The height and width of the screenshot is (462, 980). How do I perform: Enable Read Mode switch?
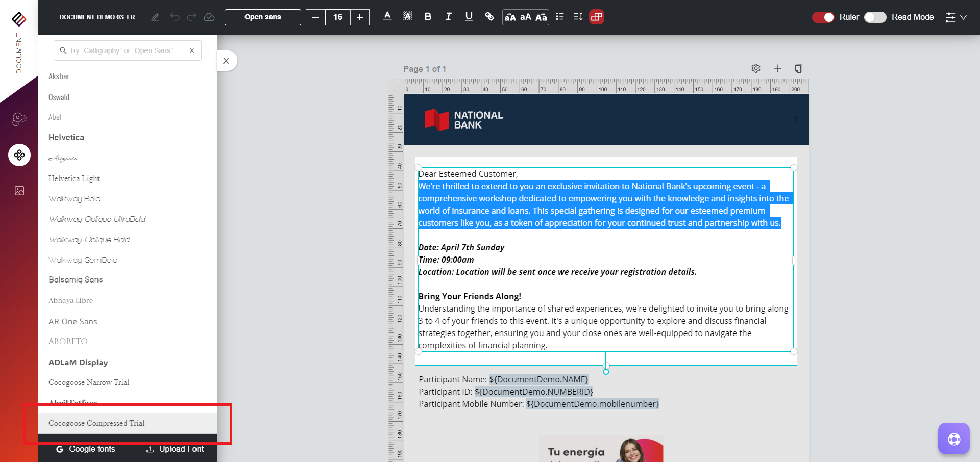tap(875, 17)
